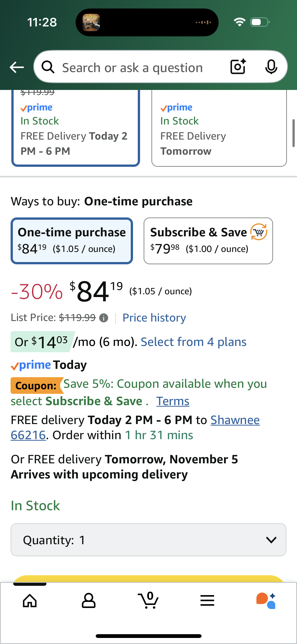The height and width of the screenshot is (644, 297).
Task: Select the Subscribe & Save option
Action: point(208,241)
